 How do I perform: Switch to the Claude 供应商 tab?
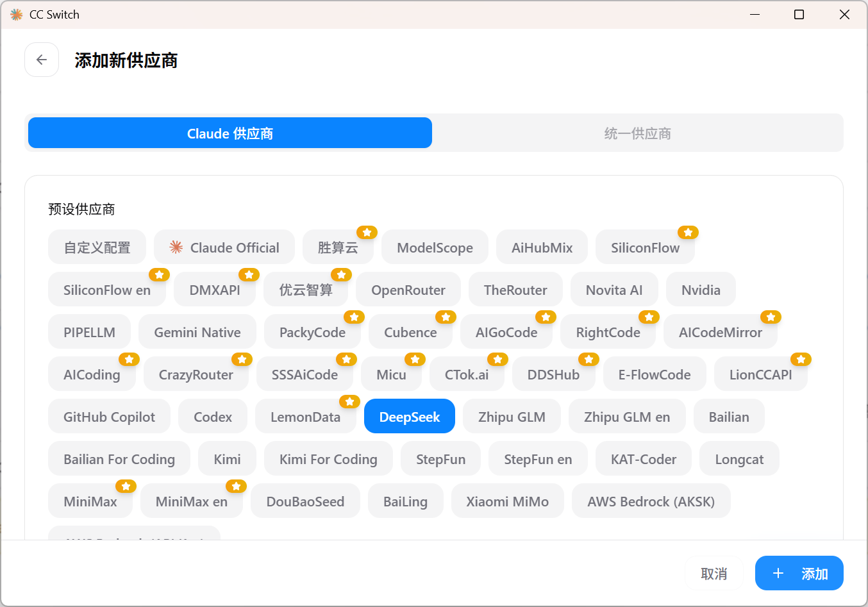[x=230, y=133]
